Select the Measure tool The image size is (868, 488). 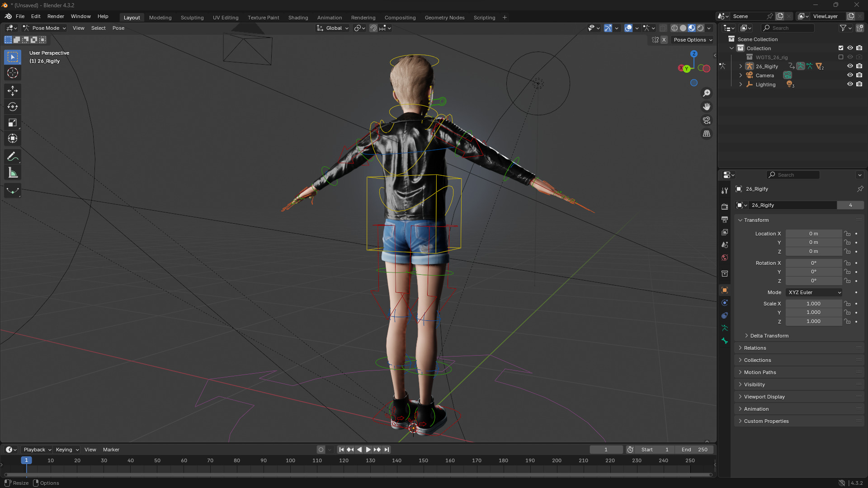(13, 173)
